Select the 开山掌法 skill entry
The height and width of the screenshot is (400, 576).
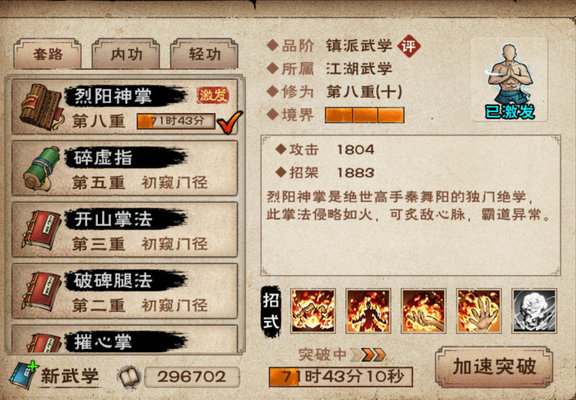coord(125,230)
